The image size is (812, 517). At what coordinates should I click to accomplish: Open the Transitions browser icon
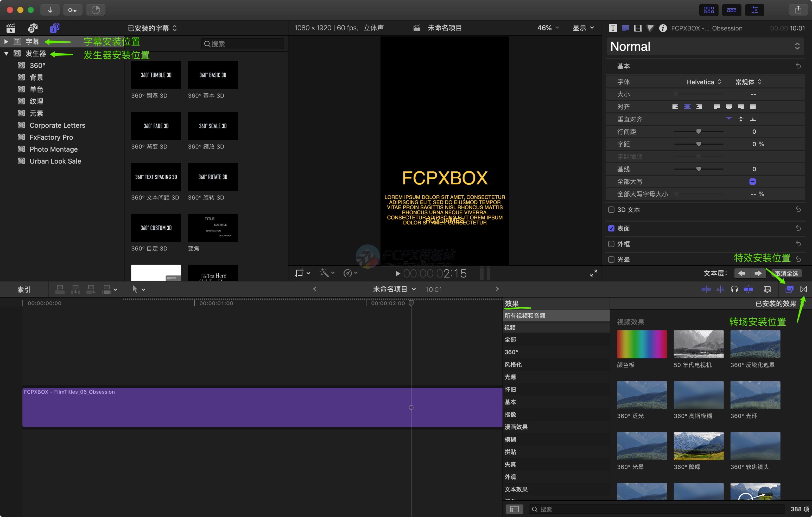pyautogui.click(x=804, y=289)
